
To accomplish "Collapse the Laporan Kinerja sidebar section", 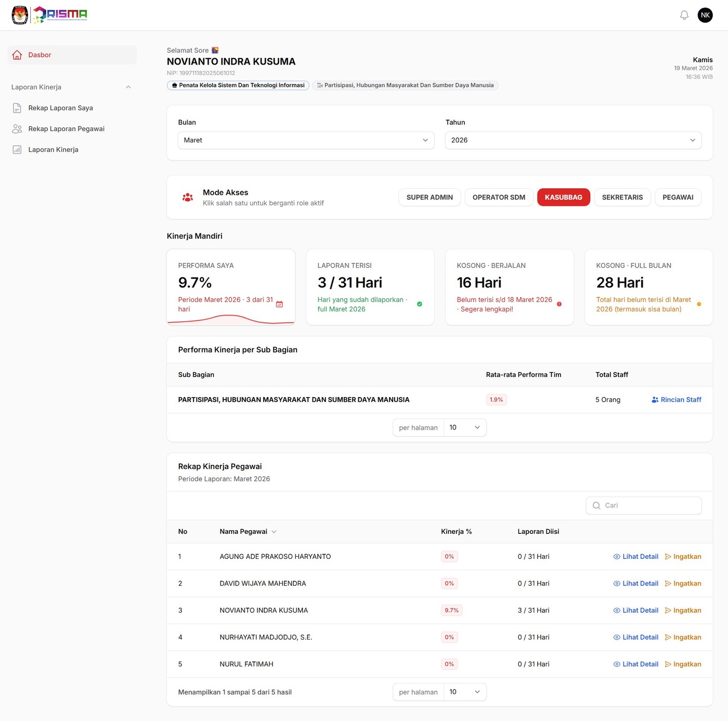I will (x=128, y=87).
